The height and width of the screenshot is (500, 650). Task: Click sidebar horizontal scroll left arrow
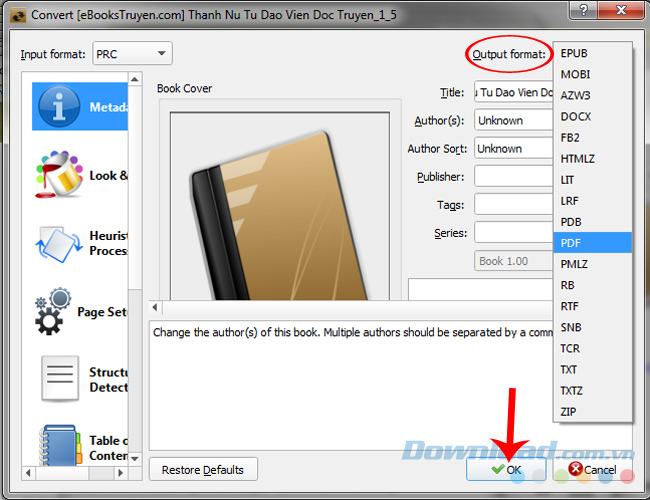point(28,473)
